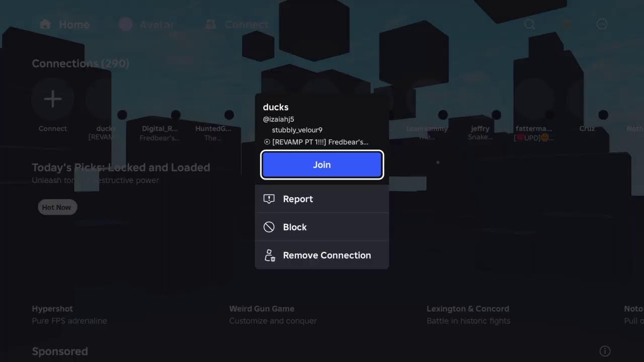Viewport: 644px width, 362px height.
Task: Select the Cruz connection avatar
Action: (x=587, y=99)
